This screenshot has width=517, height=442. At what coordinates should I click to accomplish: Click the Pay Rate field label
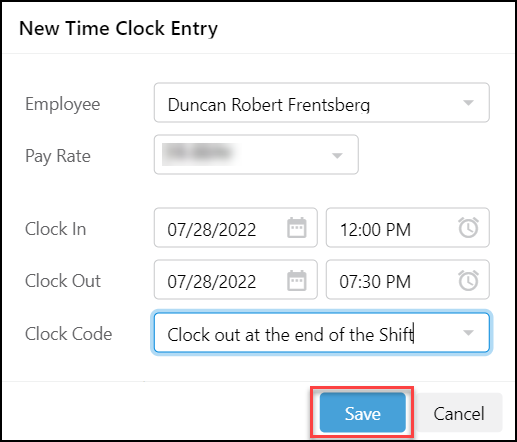[x=58, y=156]
